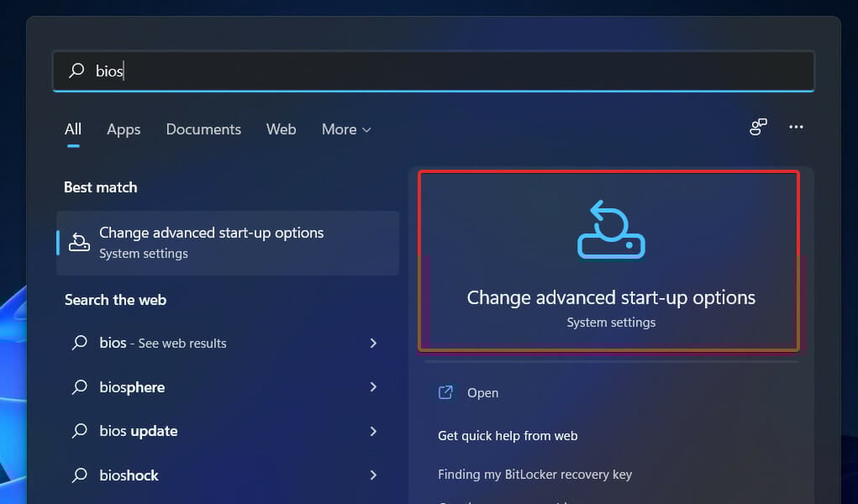Screen dimensions: 858x504
Task: Open Get quick help from web
Action: pos(508,436)
